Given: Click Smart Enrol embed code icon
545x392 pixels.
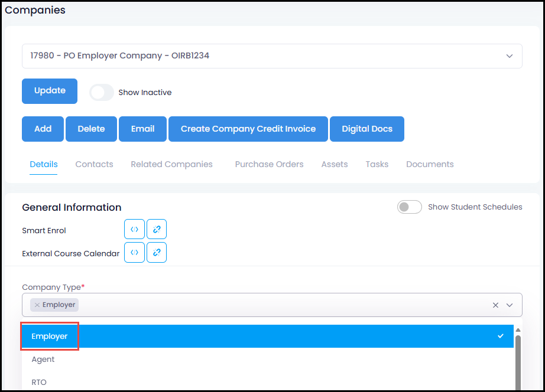Looking at the screenshot, I should coord(134,229).
